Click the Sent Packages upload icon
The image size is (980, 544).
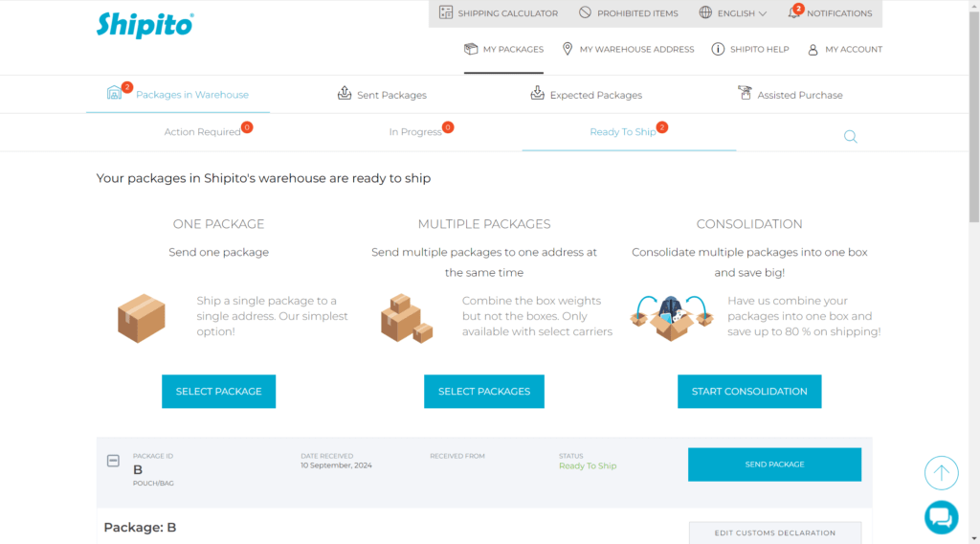point(345,93)
